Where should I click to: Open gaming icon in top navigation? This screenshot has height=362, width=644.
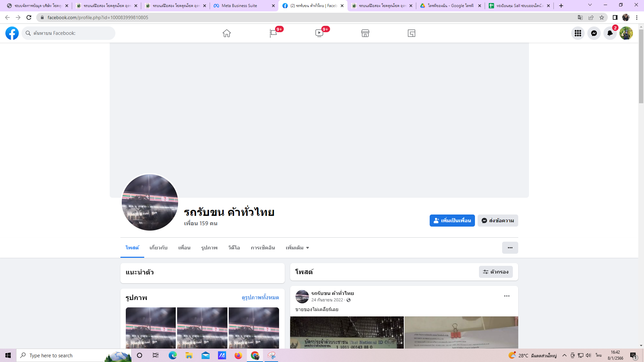412,33
